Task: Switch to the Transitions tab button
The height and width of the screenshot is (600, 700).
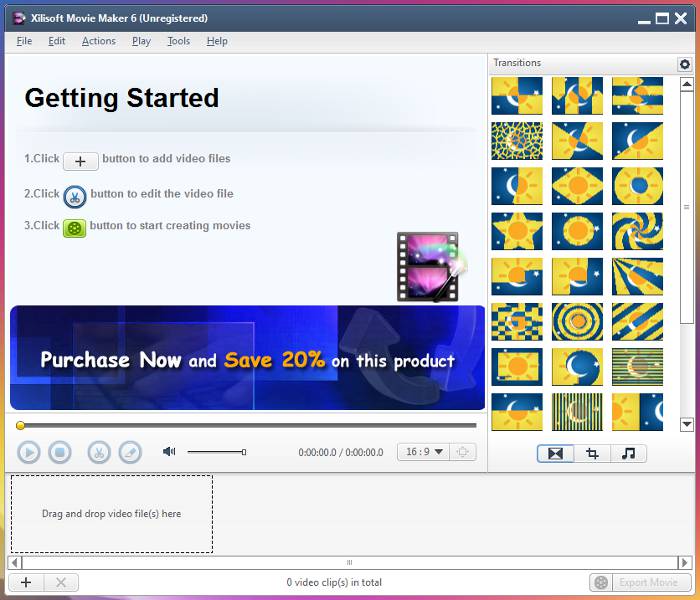Action: coord(555,453)
